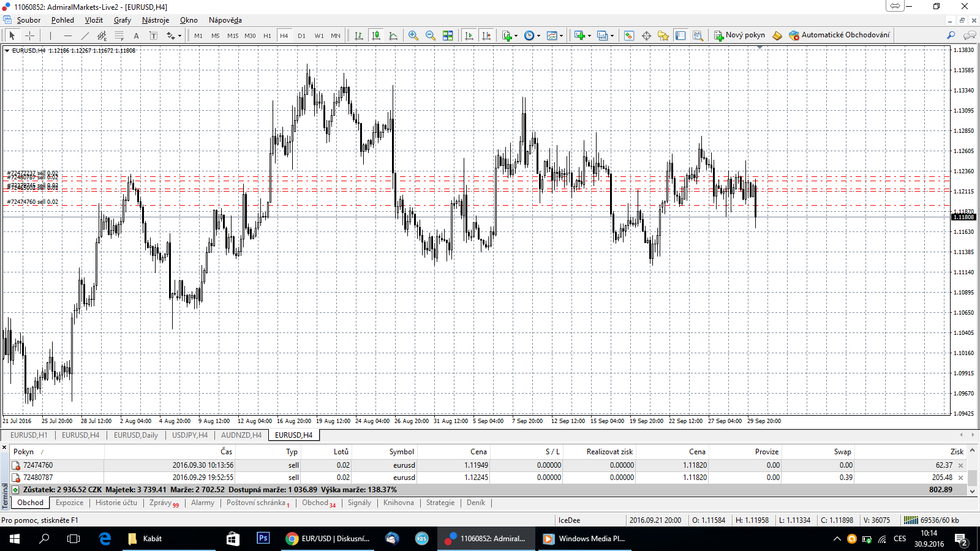
Task: Open the MetaEditor book icon
Action: pyautogui.click(x=777, y=36)
